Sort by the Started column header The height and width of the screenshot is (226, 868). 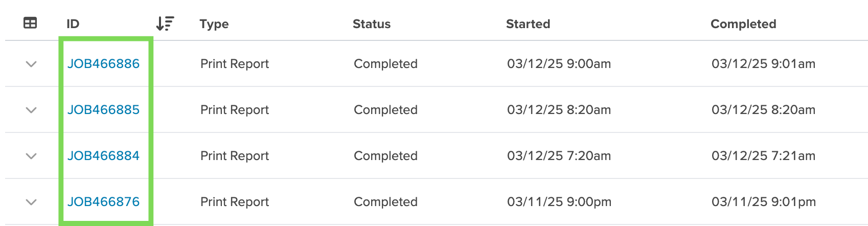pyautogui.click(x=528, y=24)
